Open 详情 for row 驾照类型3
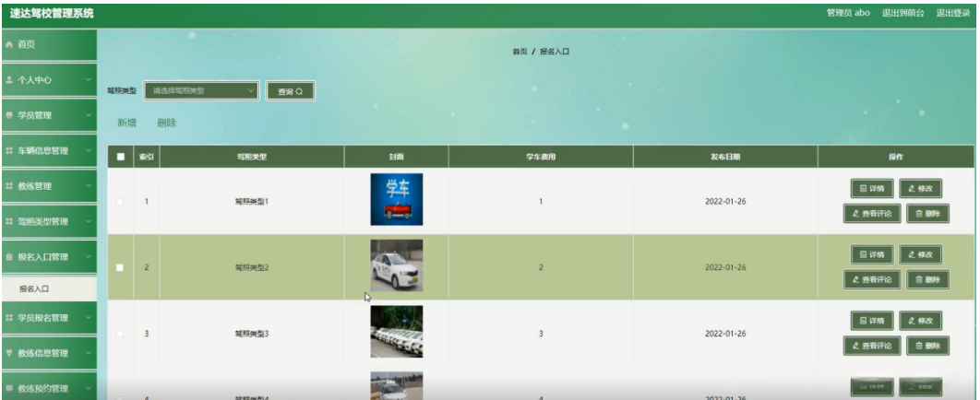The height and width of the screenshot is (400, 980). [872, 321]
